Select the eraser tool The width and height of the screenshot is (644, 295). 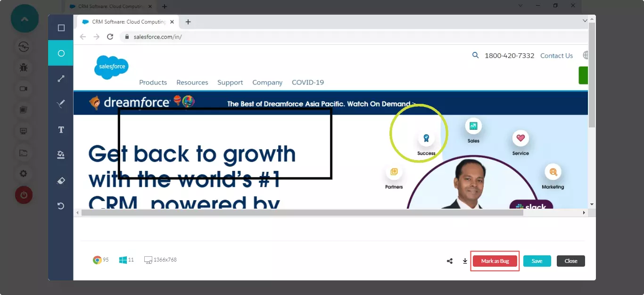(x=61, y=180)
